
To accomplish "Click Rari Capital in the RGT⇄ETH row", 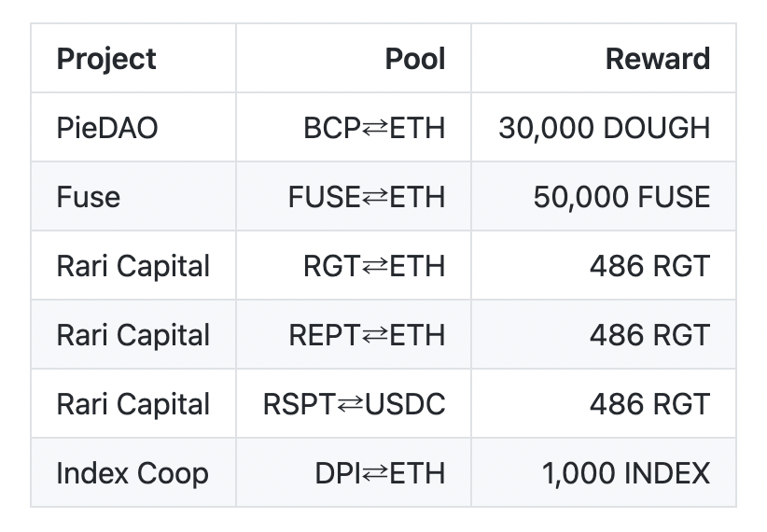I will 133,266.
